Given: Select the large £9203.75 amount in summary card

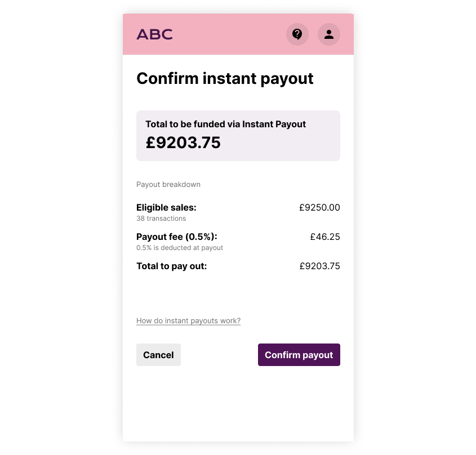Looking at the screenshot, I should point(183,143).
